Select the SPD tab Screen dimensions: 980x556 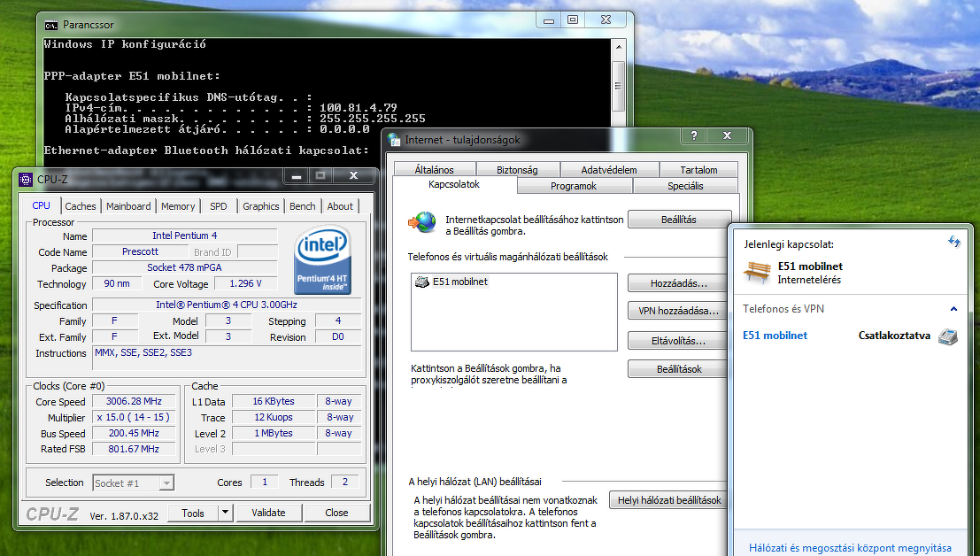[219, 206]
